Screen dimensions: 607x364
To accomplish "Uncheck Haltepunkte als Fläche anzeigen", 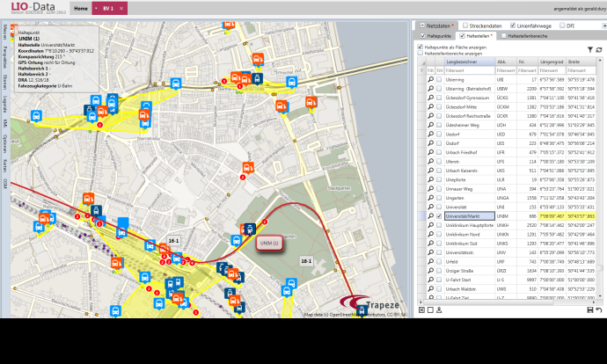I will click(419, 47).
